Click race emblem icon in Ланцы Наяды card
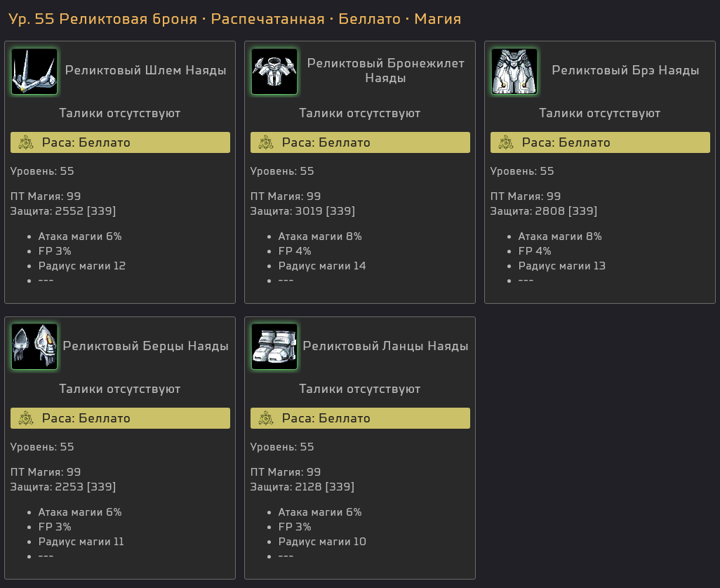This screenshot has width=720, height=588. 266,418
